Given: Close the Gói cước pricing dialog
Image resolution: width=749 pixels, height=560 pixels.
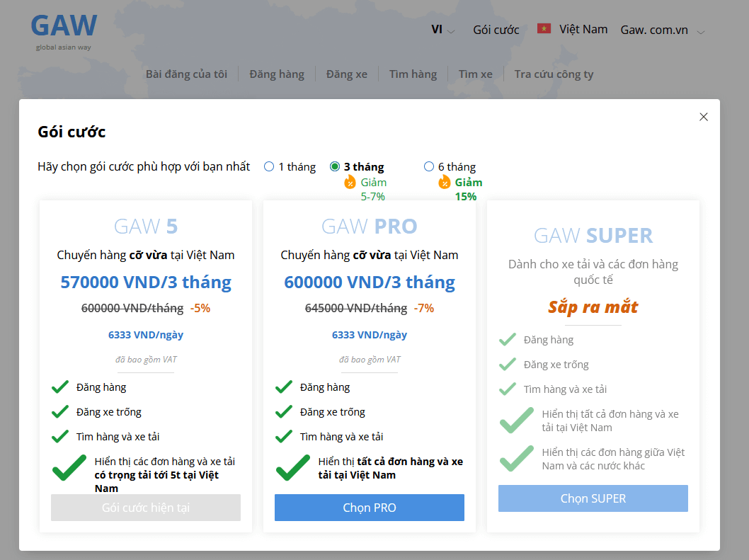Looking at the screenshot, I should 703,117.
